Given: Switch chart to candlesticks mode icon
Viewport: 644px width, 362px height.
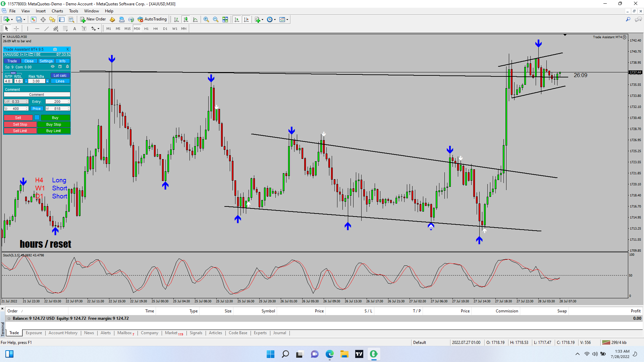Looking at the screenshot, I should (186, 19).
